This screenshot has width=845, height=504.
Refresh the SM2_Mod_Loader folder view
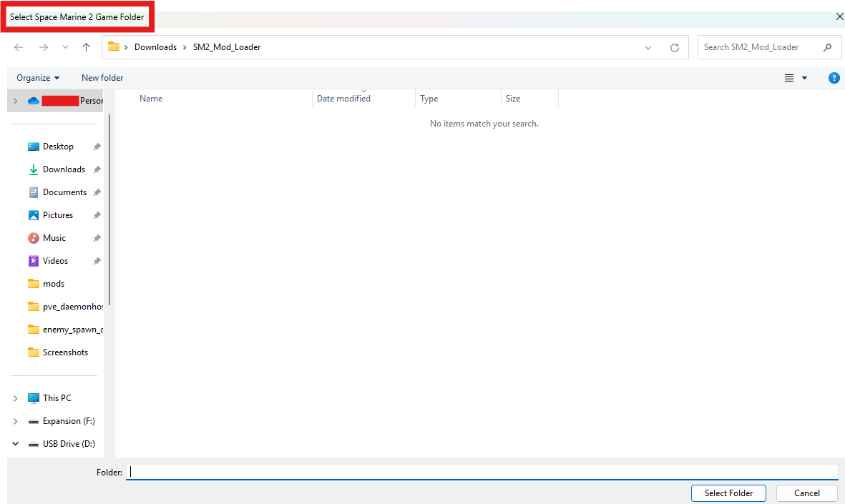(x=674, y=48)
